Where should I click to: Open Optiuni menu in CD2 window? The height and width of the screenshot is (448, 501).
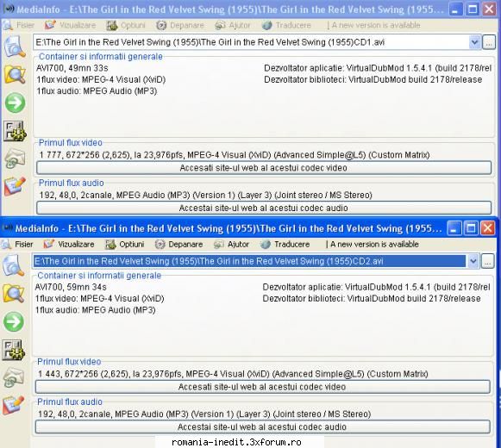125,245
